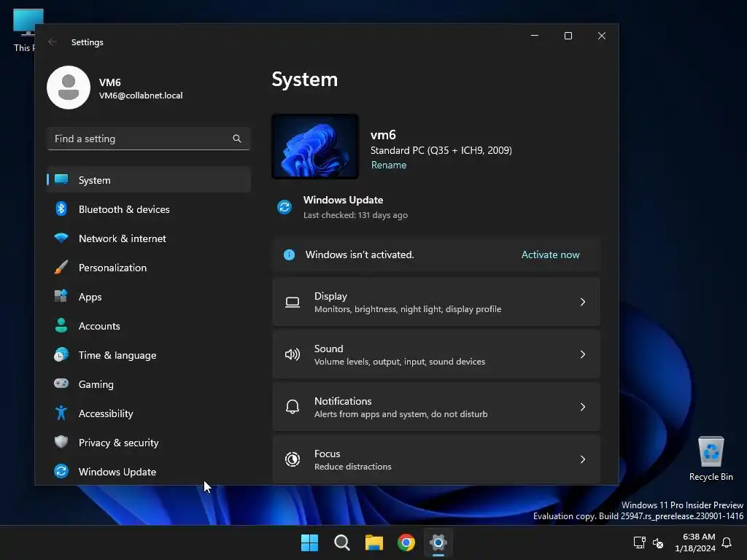Image resolution: width=747 pixels, height=560 pixels.
Task: Go back with the Settings back arrow
Action: click(53, 42)
